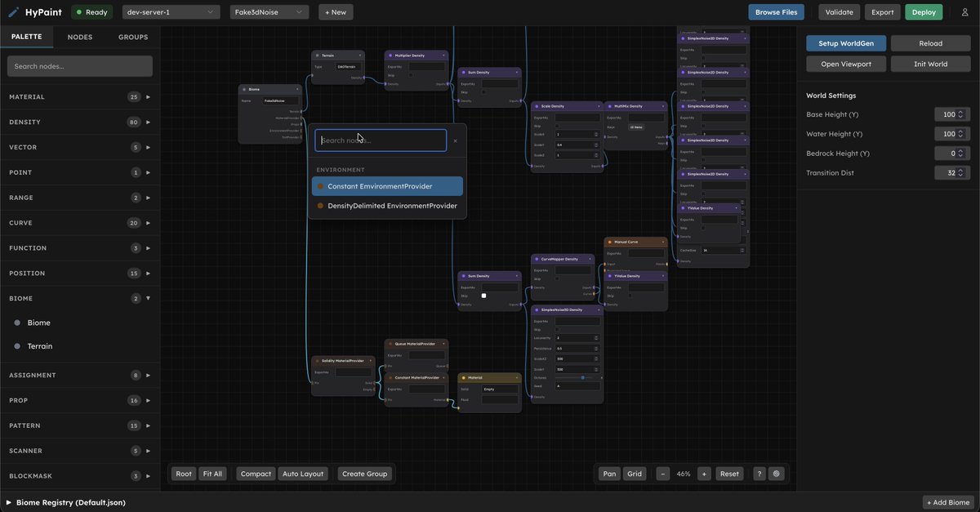Collapse the Terrain node arrow

tap(360, 56)
